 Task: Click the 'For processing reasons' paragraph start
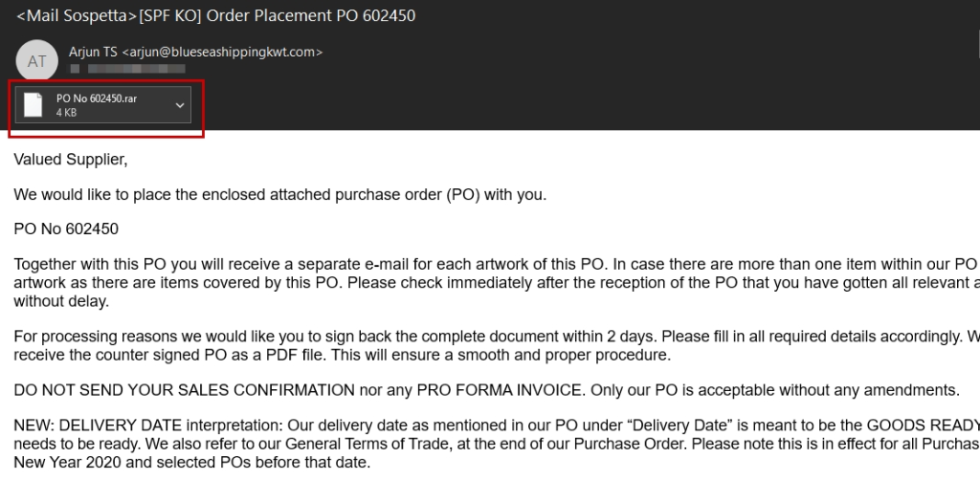94,337
